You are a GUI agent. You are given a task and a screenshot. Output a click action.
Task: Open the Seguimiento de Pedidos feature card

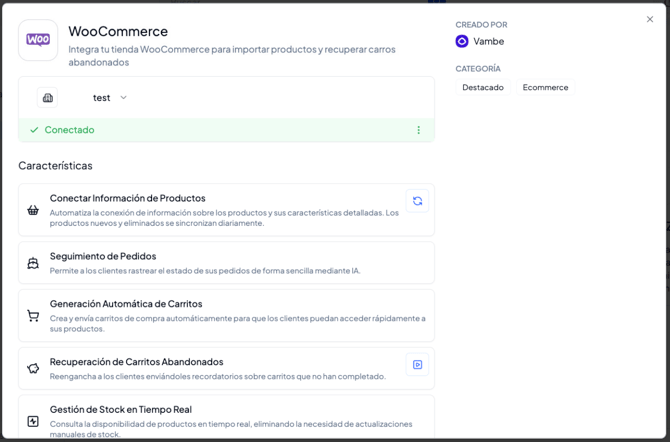[x=226, y=263]
